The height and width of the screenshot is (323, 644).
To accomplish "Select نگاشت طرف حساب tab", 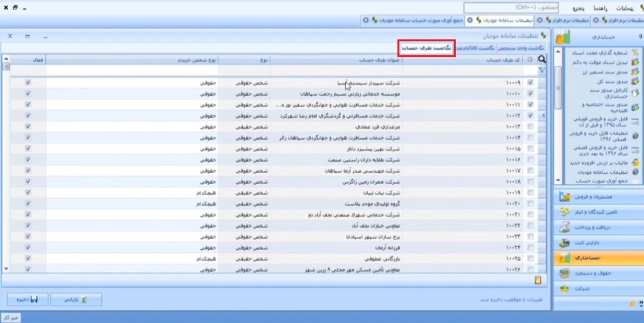I will pos(427,48).
